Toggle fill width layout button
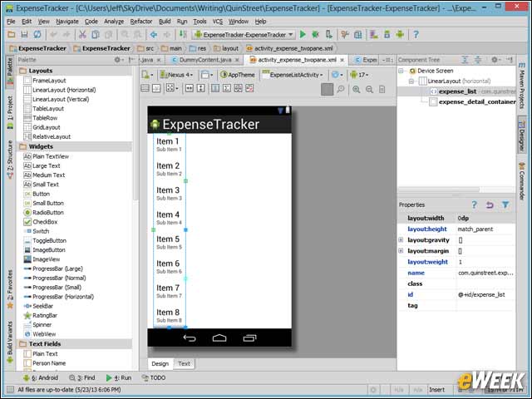This screenshot has width=532, height=399. pyautogui.click(x=189, y=89)
